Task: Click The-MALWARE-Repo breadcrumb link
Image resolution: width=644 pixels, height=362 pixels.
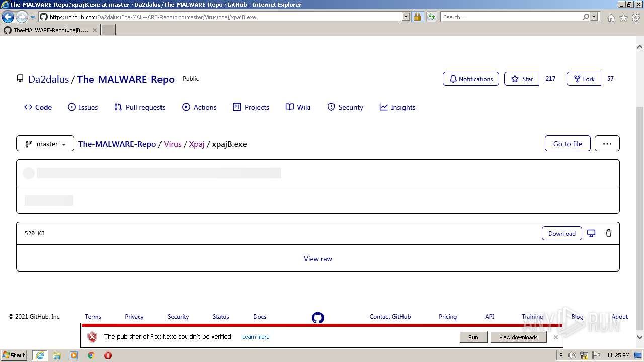Action: 117,144
